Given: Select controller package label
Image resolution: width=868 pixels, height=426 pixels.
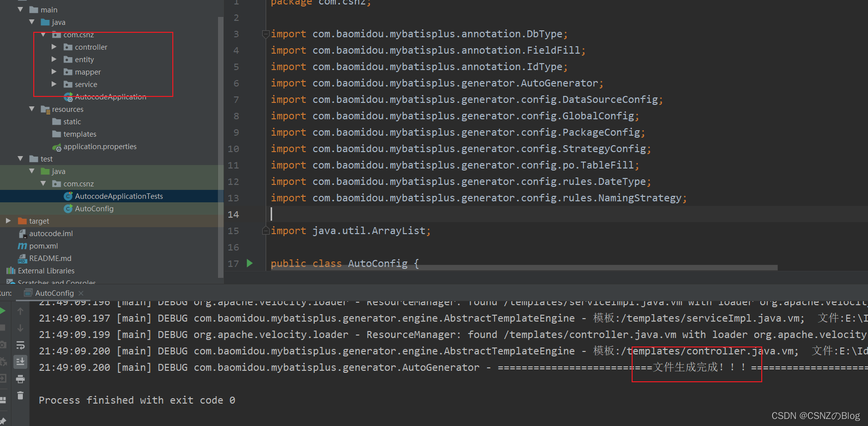Looking at the screenshot, I should point(91,47).
